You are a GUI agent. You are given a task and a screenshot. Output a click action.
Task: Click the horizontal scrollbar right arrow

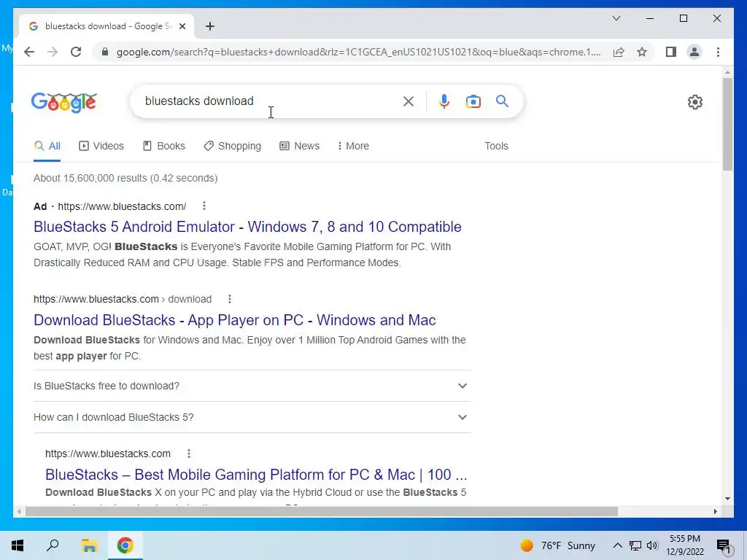715,511
